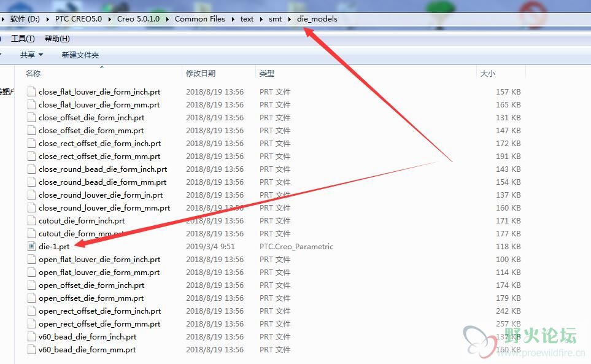Viewport: 591px width, 364px height.
Task: Click the file icon of close_rect_offset_die_form_inch.prt
Action: pos(32,143)
